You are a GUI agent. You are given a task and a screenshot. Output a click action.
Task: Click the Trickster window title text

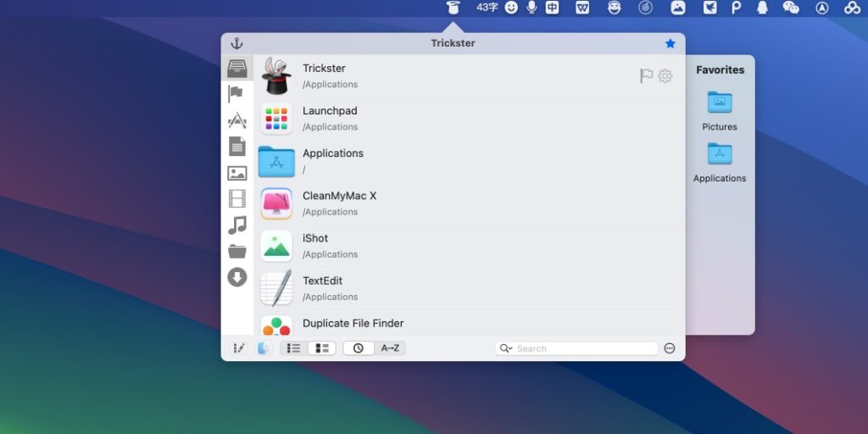(453, 43)
